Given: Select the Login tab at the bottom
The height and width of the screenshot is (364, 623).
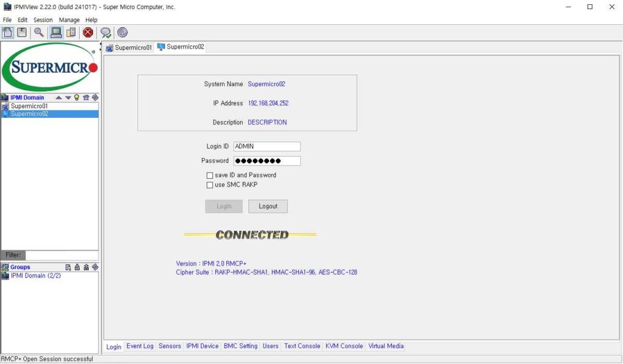Looking at the screenshot, I should coord(114,346).
